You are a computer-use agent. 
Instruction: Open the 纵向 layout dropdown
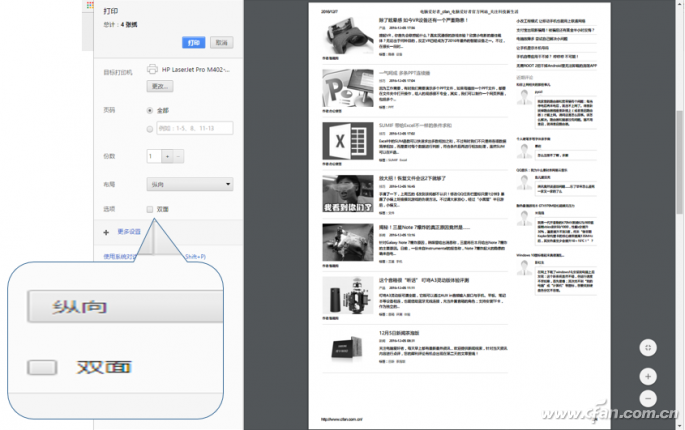pyautogui.click(x=190, y=185)
